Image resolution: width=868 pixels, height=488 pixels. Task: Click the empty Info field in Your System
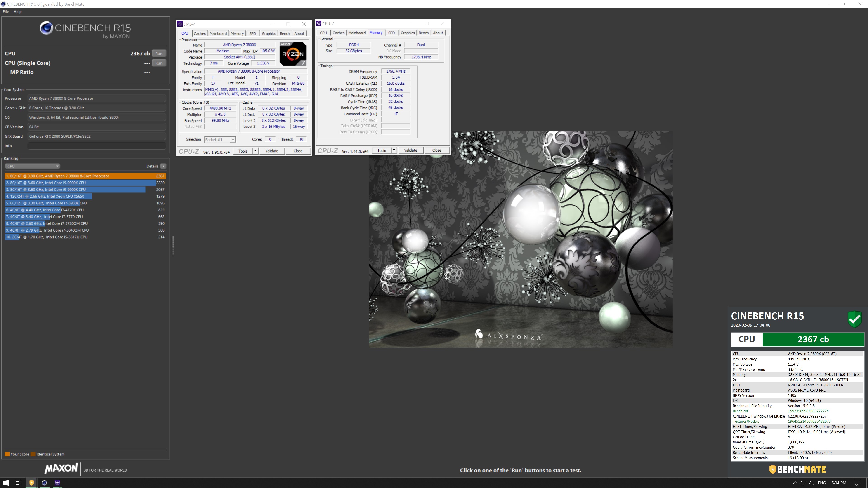click(97, 146)
